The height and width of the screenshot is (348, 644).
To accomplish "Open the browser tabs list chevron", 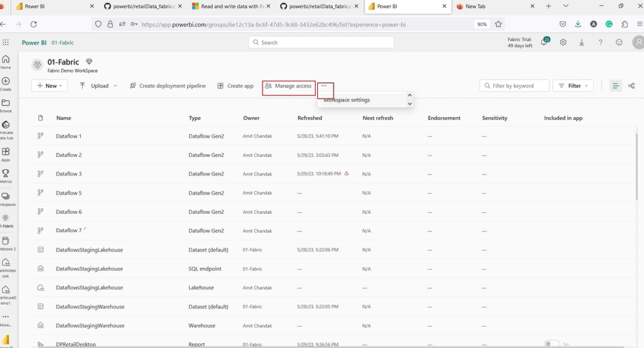I will click(565, 6).
